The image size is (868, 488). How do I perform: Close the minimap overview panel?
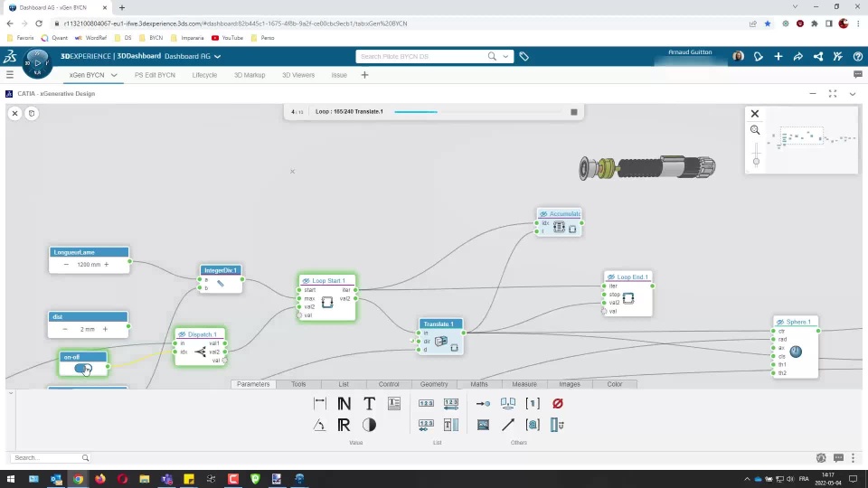pyautogui.click(x=754, y=114)
